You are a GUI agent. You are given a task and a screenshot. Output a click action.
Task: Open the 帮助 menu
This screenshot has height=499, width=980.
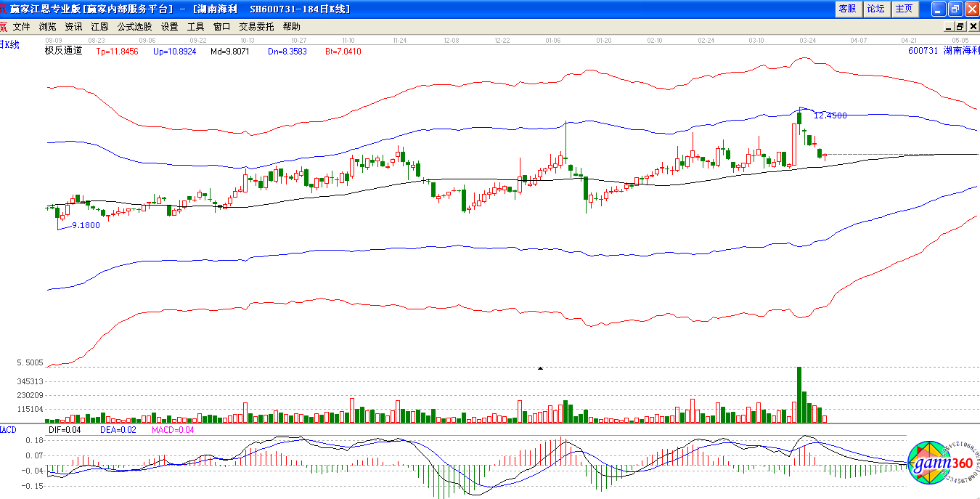pos(291,26)
